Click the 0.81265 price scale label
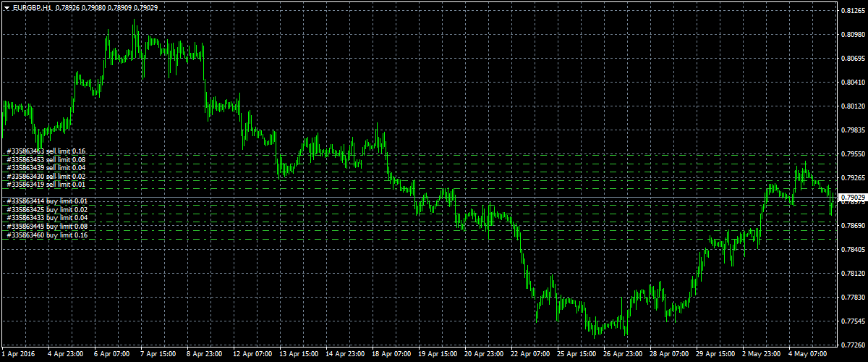 [854, 11]
